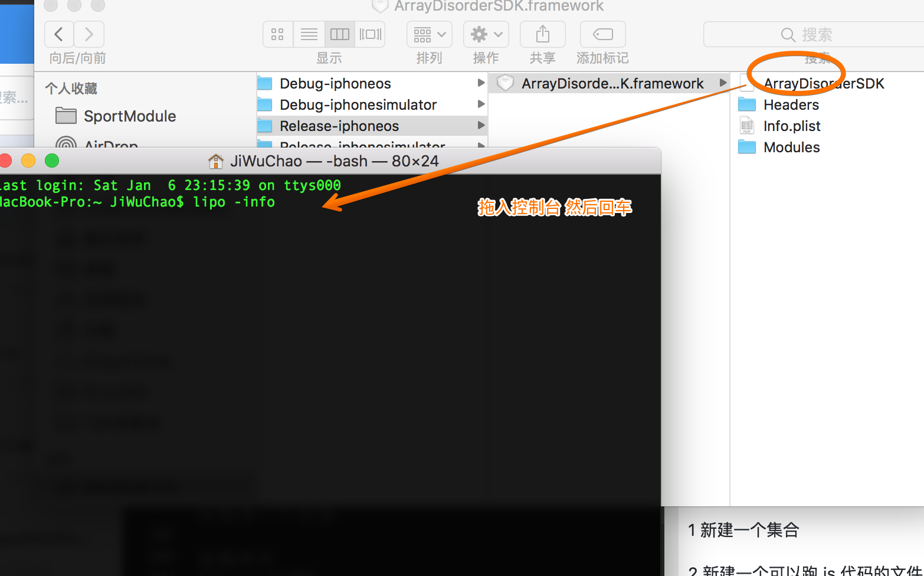Image resolution: width=924 pixels, height=576 pixels.
Task: Select the Debug-iphoneos folder
Action: [335, 84]
